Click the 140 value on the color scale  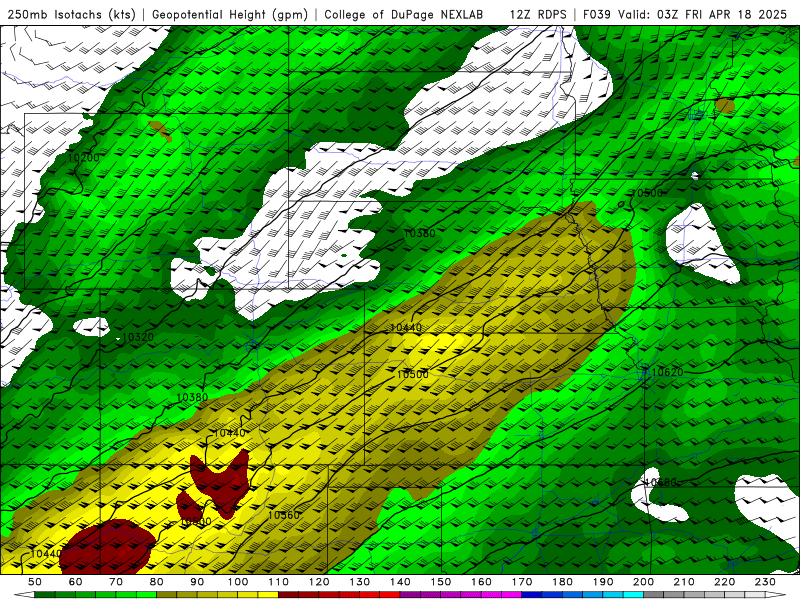(x=400, y=582)
